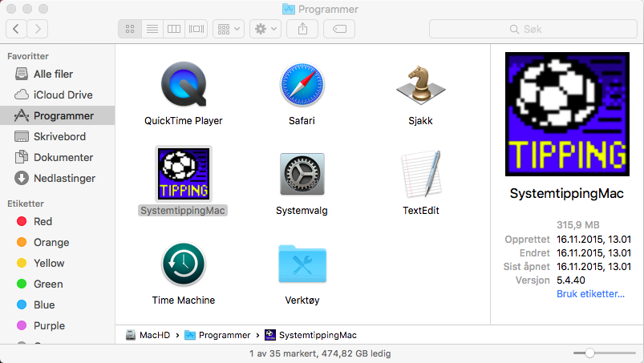
Task: Select the SystemtippingMac app icon
Action: 184,174
